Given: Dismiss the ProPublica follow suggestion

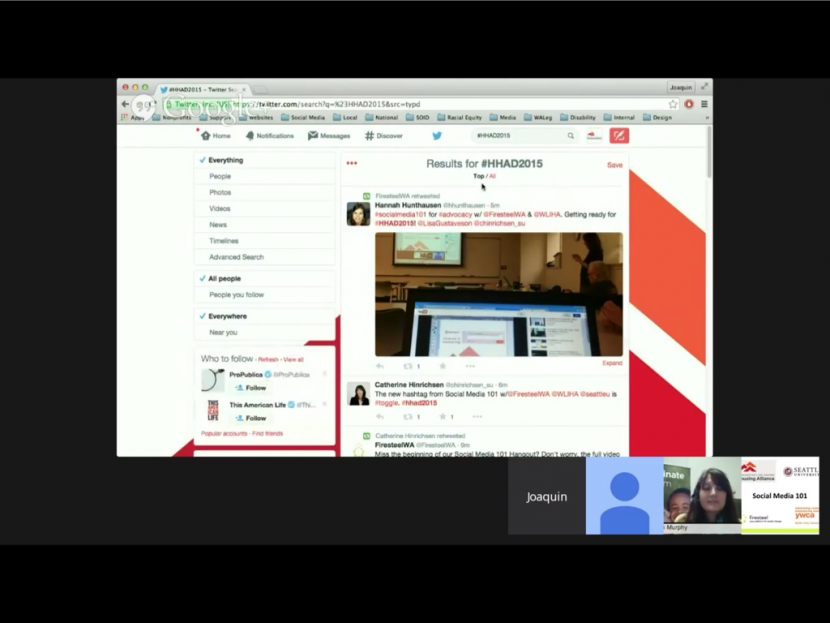Looking at the screenshot, I should point(324,374).
